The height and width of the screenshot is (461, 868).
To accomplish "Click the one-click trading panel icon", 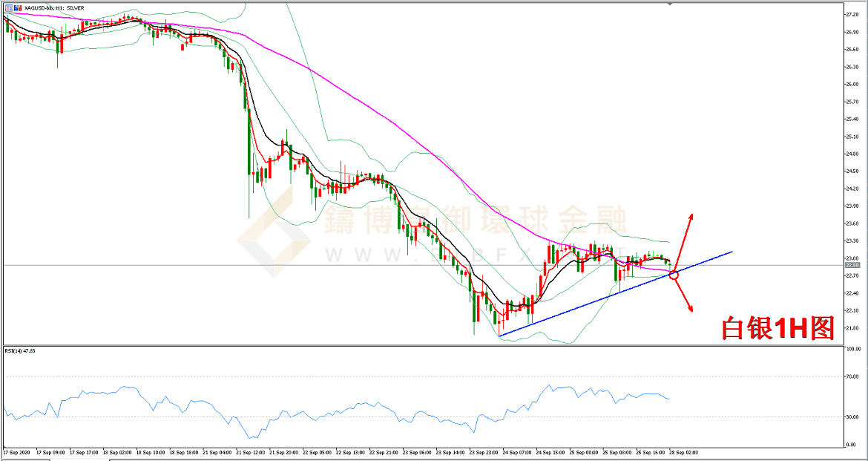I will [x=7, y=7].
